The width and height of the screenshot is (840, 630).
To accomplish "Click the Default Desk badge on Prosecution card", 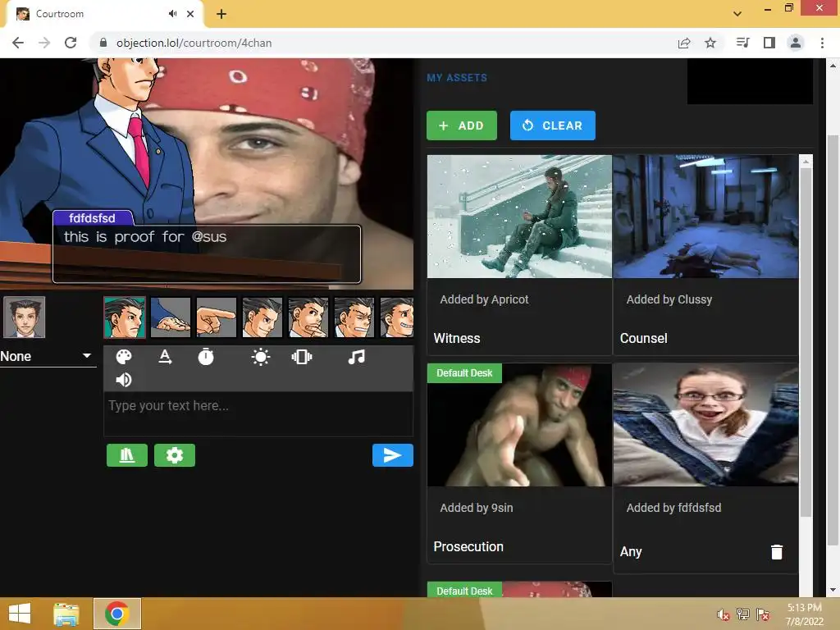I will click(x=464, y=373).
